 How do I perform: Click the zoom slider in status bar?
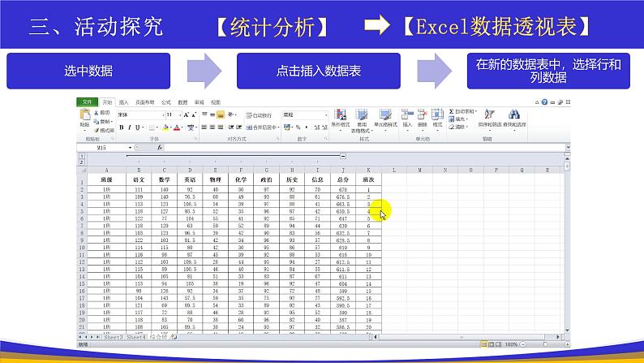coord(545,344)
